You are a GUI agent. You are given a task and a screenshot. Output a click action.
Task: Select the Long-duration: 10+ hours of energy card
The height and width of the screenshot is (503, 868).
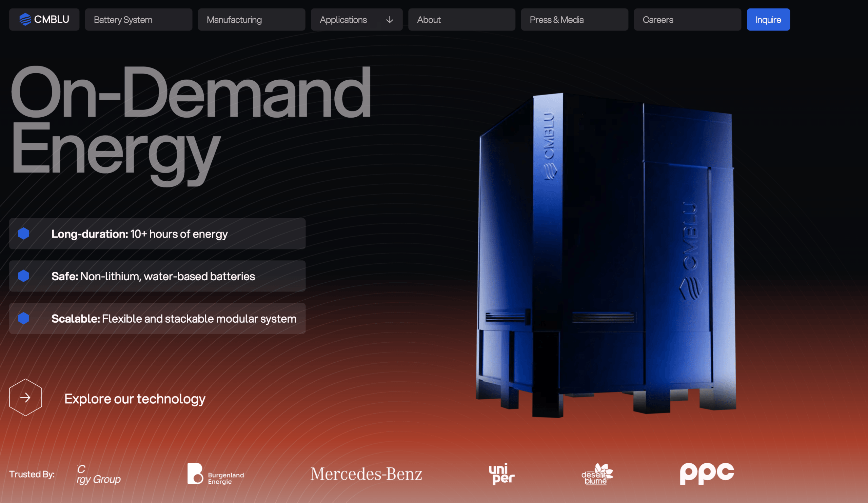click(x=157, y=234)
